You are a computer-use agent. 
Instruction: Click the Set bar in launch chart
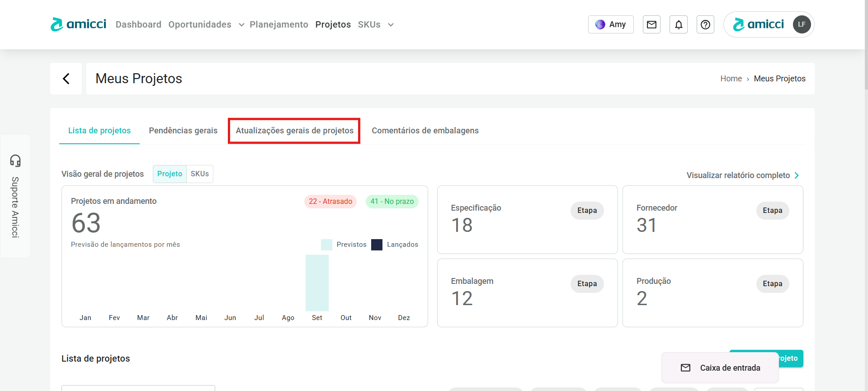tap(317, 283)
